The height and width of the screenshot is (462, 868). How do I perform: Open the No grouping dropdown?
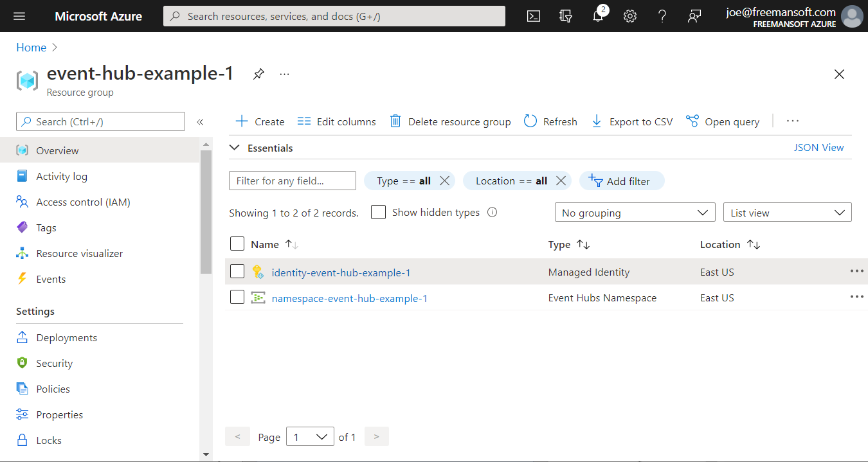pyautogui.click(x=635, y=212)
